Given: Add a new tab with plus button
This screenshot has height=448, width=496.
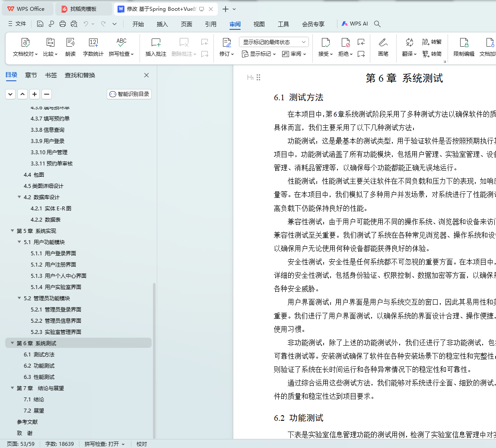Looking at the screenshot, I should tap(225, 9).
